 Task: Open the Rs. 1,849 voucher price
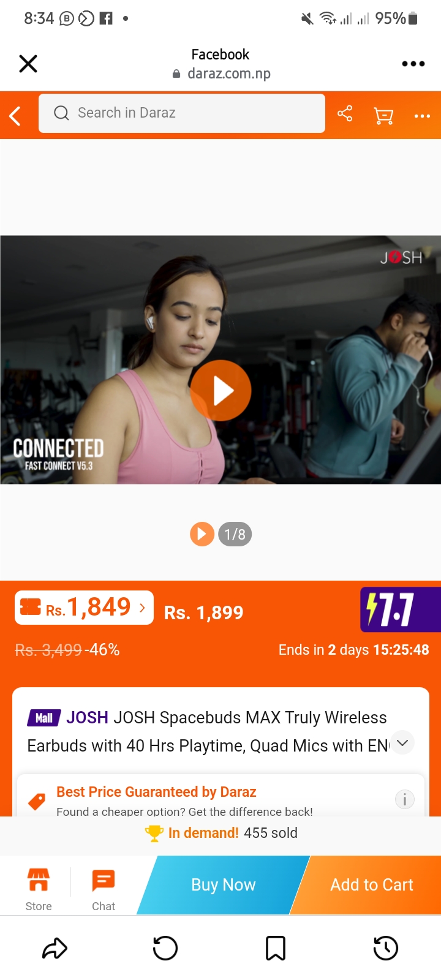84,608
